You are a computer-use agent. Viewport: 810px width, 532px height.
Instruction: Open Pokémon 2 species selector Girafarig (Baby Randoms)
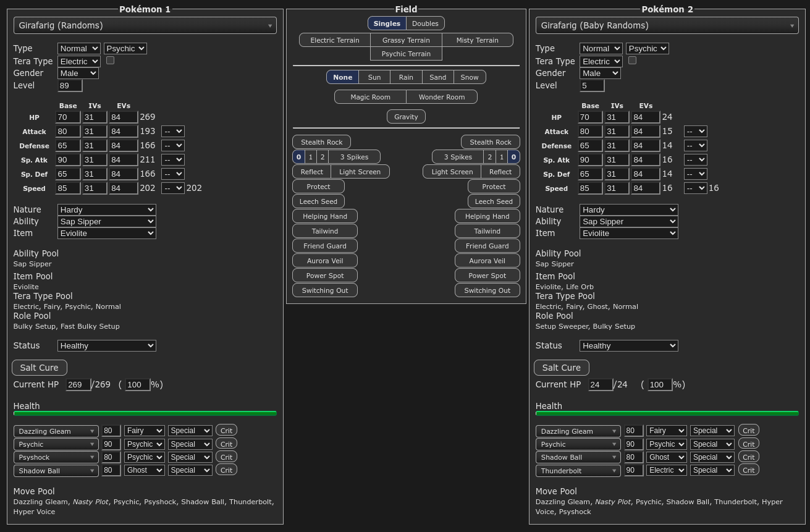pos(667,25)
